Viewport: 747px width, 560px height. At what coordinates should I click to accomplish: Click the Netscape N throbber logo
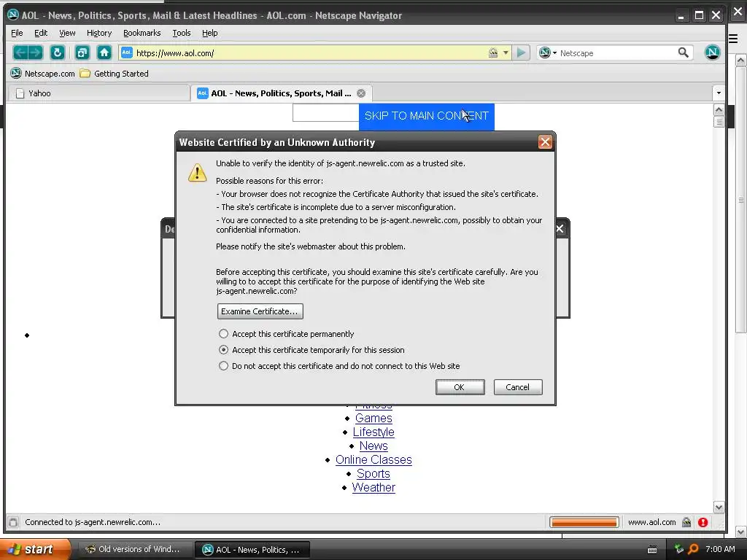712,52
